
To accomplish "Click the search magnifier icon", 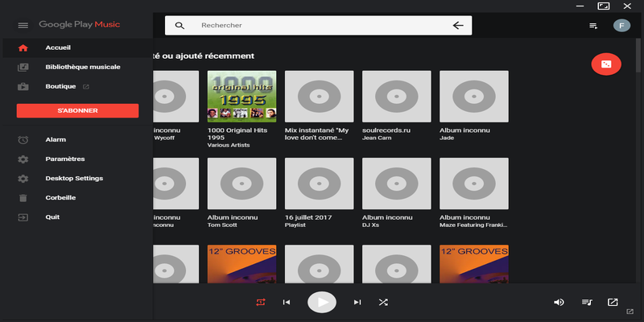I will tap(180, 26).
